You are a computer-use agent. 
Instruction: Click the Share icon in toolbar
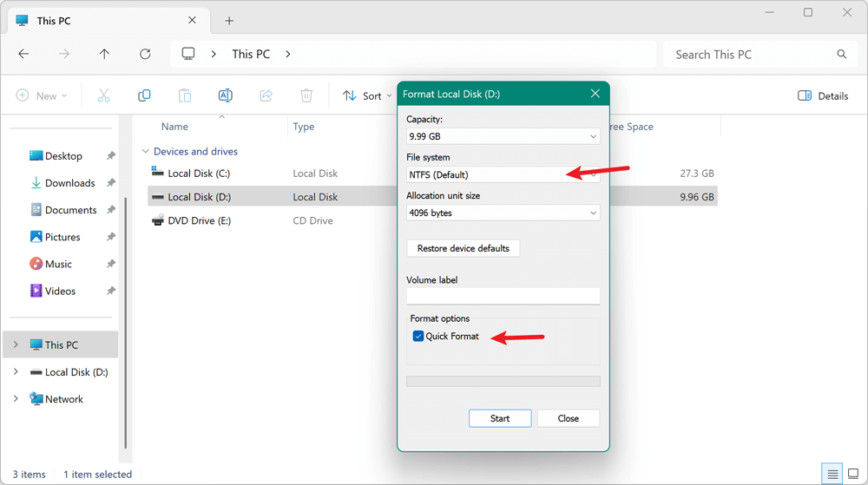(266, 95)
